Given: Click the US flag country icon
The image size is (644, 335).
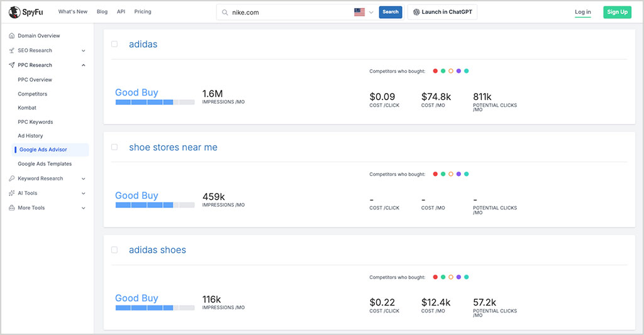Looking at the screenshot, I should [359, 13].
